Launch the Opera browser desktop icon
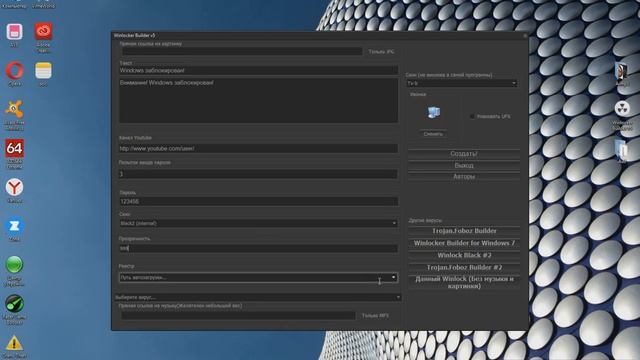This screenshot has height=360, width=640. click(x=14, y=71)
